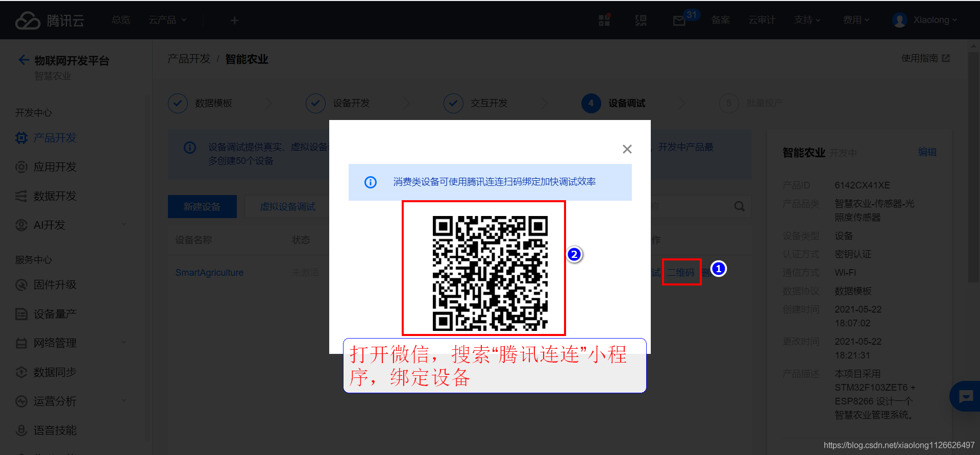The image size is (980, 455).
Task: Open the 备案 menu item
Action: point(721,20)
